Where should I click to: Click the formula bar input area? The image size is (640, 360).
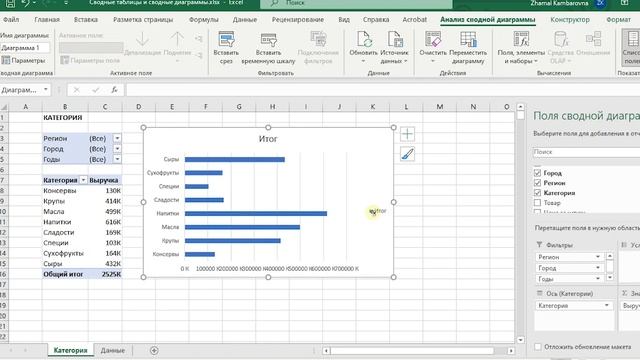[x=383, y=90]
